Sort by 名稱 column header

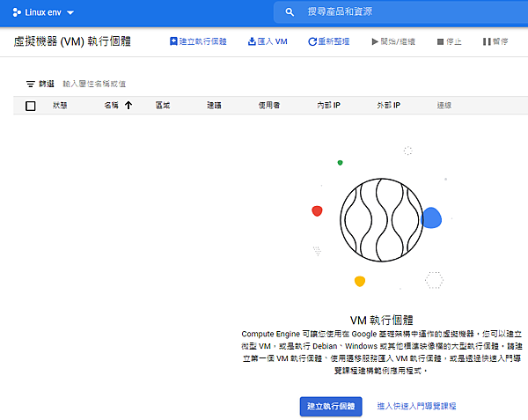coord(111,106)
